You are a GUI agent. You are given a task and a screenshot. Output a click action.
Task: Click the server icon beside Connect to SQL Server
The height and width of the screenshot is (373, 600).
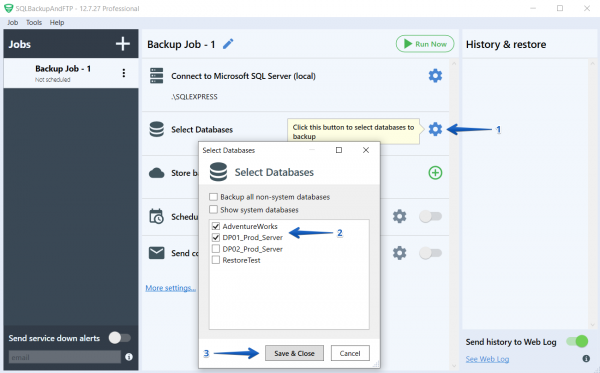pyautogui.click(x=157, y=76)
